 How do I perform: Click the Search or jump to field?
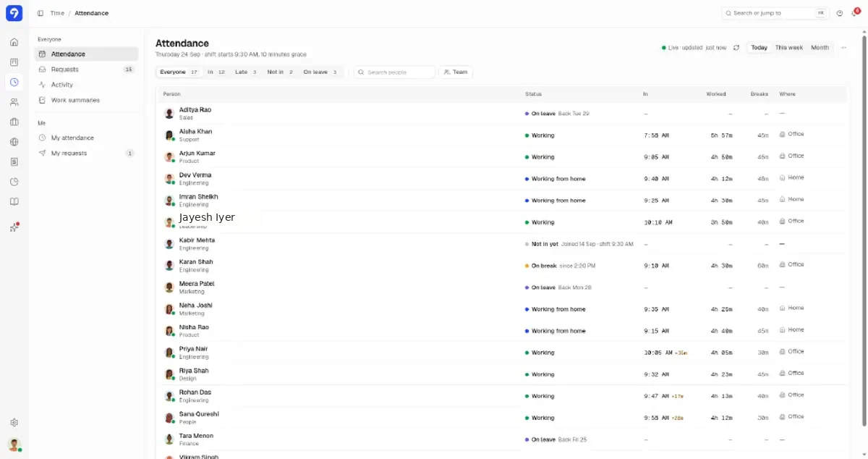[x=775, y=13]
